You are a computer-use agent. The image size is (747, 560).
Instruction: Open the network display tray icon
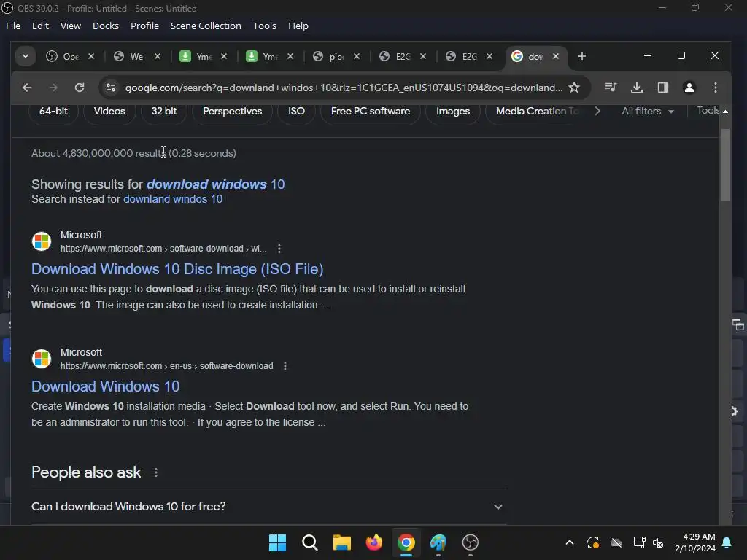638,542
